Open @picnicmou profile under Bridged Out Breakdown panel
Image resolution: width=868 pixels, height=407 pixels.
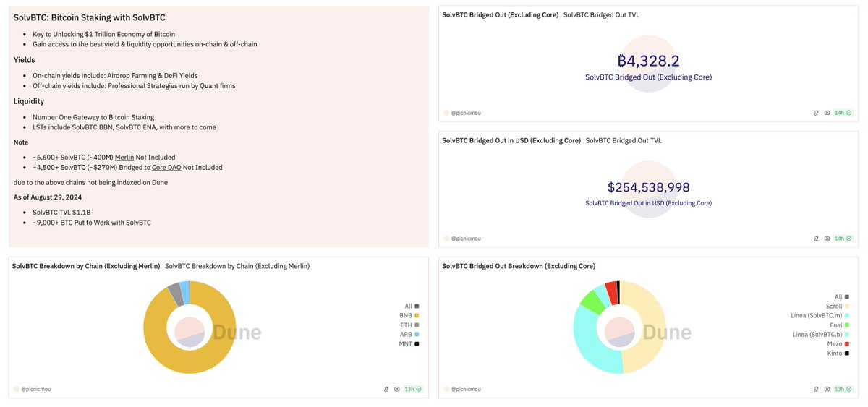466,389
